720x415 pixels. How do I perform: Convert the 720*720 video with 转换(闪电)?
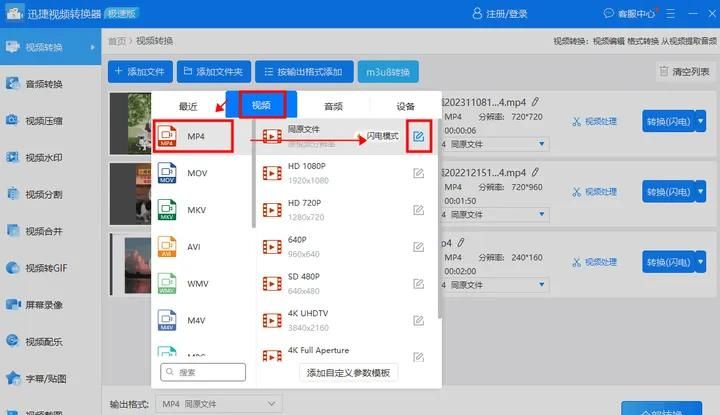[x=669, y=121]
